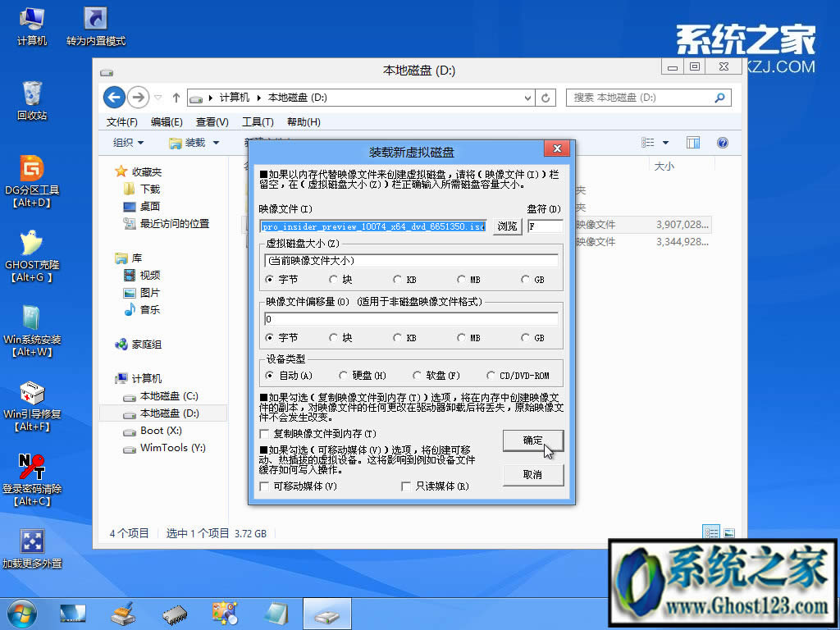The height and width of the screenshot is (630, 840).
Task: Launch GHOST克隆 desktop tool
Action: click(31, 244)
